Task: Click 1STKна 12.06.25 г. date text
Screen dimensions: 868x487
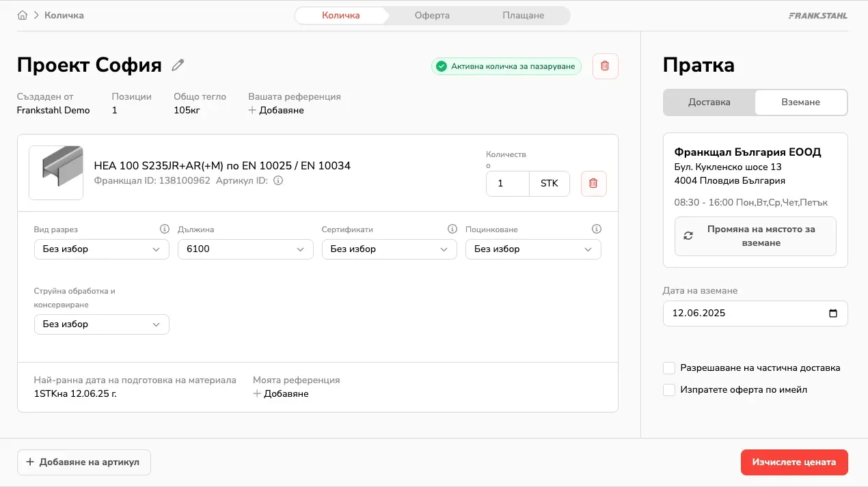Action: (75, 393)
